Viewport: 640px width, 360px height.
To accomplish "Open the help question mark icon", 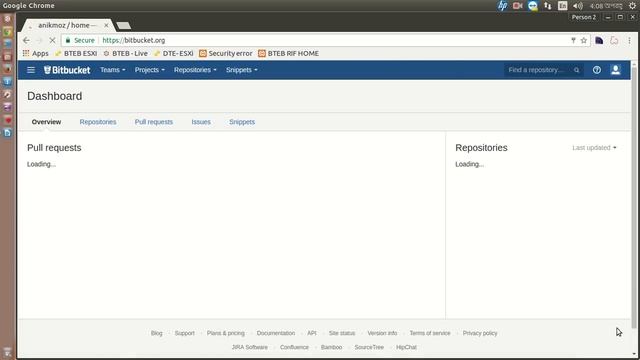I will [x=597, y=70].
